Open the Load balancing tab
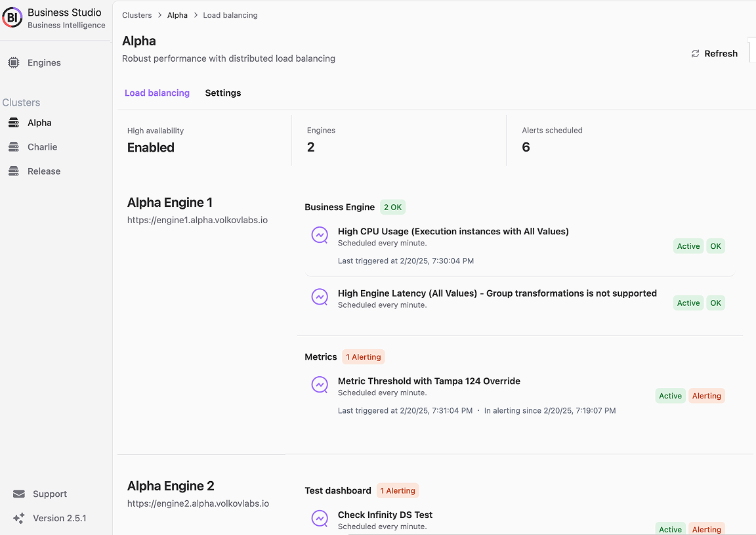The height and width of the screenshot is (535, 756). click(157, 93)
